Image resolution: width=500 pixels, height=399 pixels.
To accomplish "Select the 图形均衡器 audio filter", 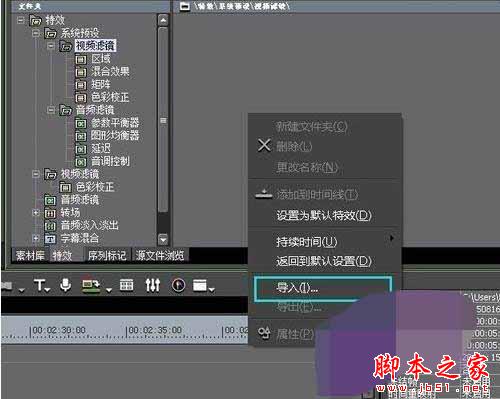I will pos(115,136).
